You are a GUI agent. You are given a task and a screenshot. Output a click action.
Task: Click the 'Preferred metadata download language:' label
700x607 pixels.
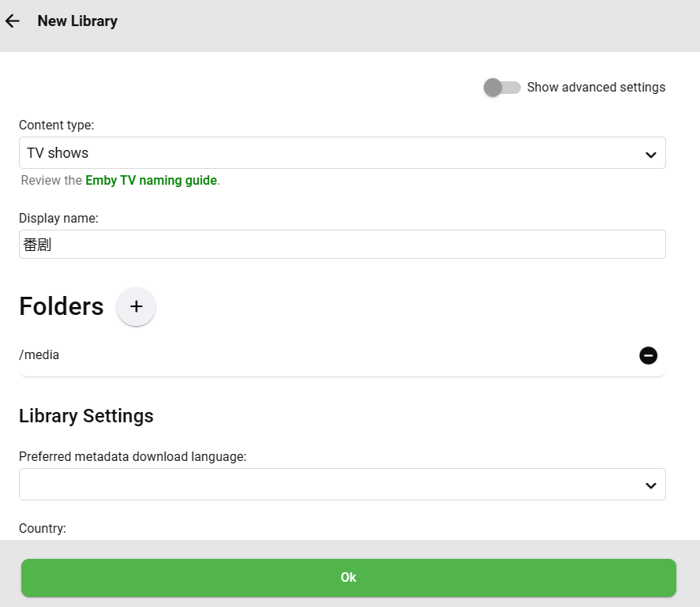click(x=133, y=456)
